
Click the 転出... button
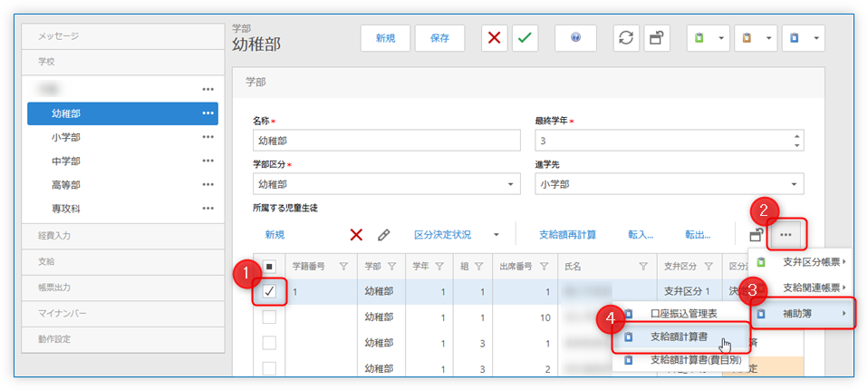coord(698,235)
